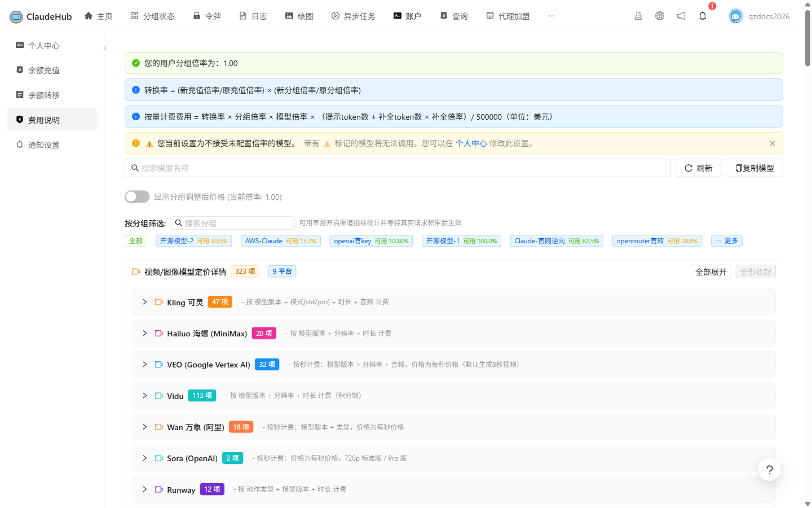The height and width of the screenshot is (508, 812).
Task: Open the ··· overflow menu in top navigation
Action: pyautogui.click(x=551, y=16)
